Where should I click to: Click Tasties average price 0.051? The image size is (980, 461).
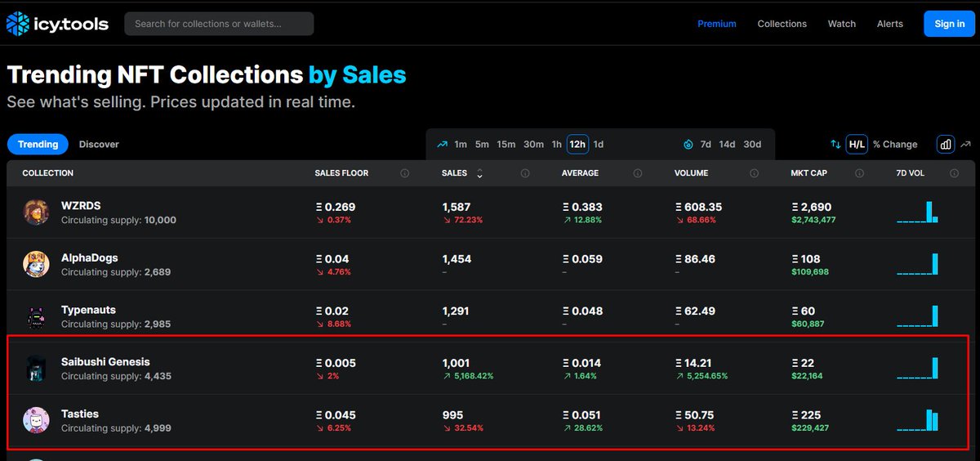pyautogui.click(x=582, y=414)
